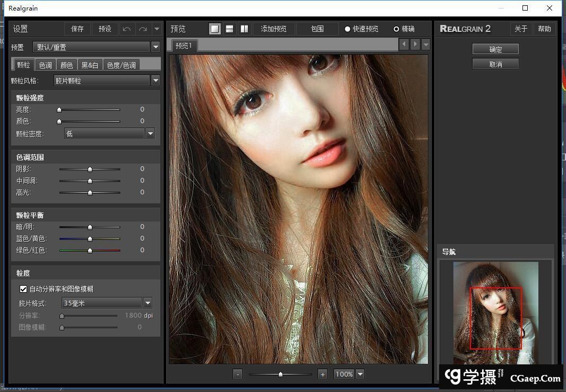This screenshot has width=566, height=392.
Task: Select the 精确 radio option
Action: (x=396, y=29)
